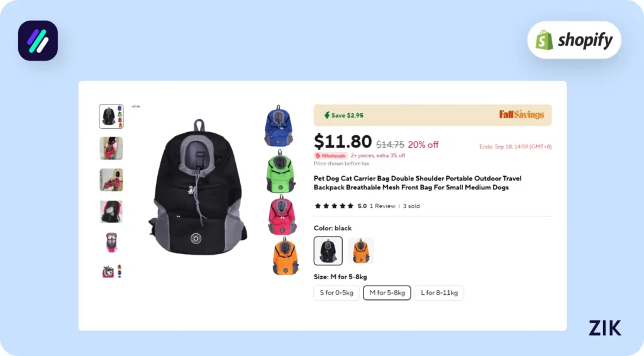644x356 pixels.
Task: View the fourth thumbnail in the gallery
Action: click(111, 211)
